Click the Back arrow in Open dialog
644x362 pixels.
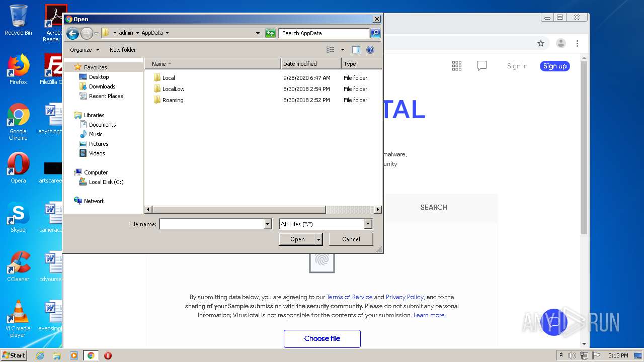point(73,33)
